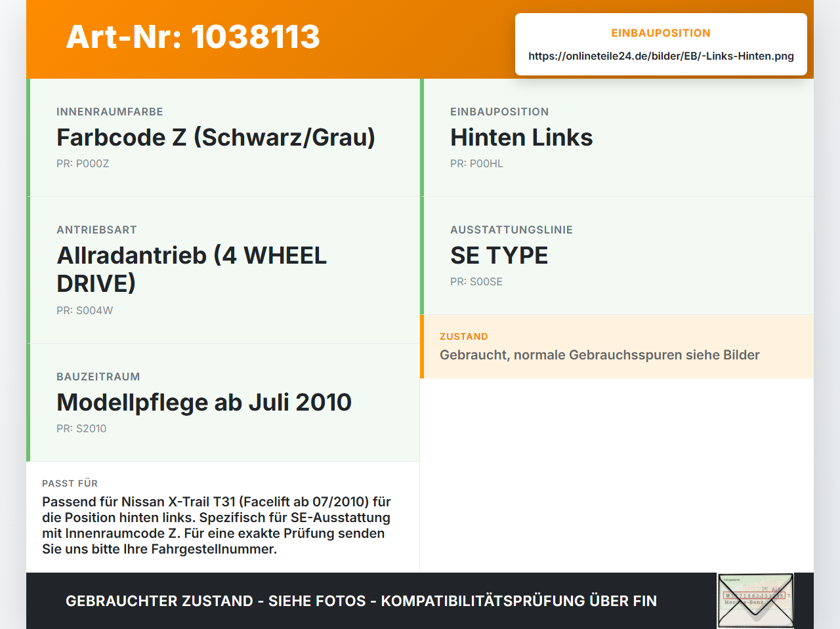The height and width of the screenshot is (629, 840).
Task: Open the Links-Hinten.png image URL
Action: [x=661, y=56]
